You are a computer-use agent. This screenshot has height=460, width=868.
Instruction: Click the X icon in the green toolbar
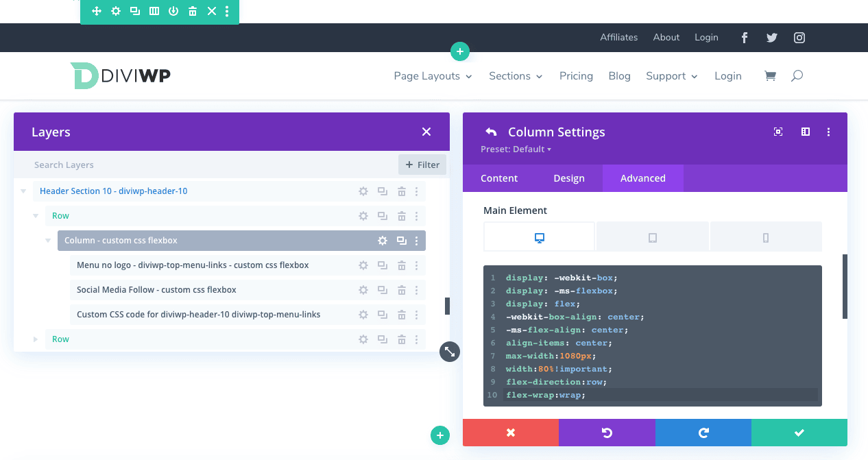[x=212, y=11]
